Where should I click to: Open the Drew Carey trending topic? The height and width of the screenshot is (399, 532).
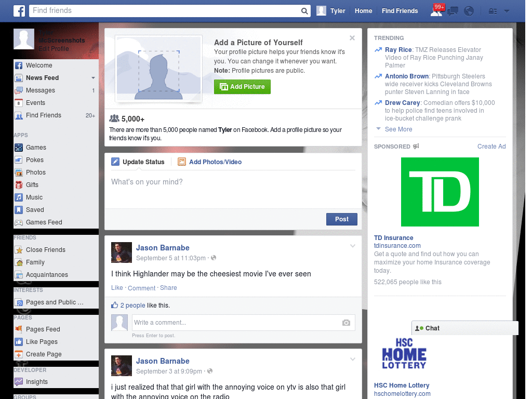tap(402, 103)
